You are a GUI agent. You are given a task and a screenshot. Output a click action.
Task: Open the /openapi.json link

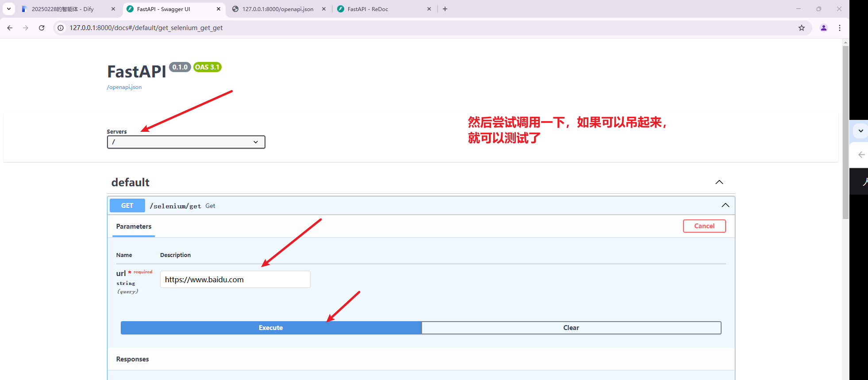[x=124, y=87]
